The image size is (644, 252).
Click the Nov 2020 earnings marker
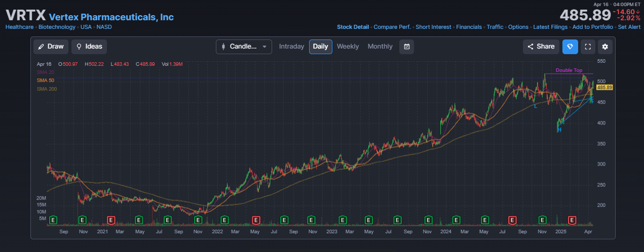point(82,220)
